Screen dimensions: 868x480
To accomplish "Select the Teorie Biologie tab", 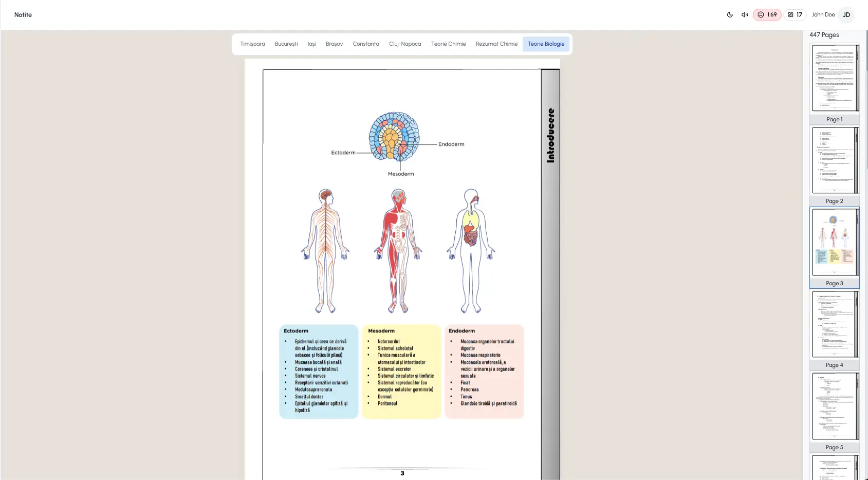I will click(x=546, y=44).
